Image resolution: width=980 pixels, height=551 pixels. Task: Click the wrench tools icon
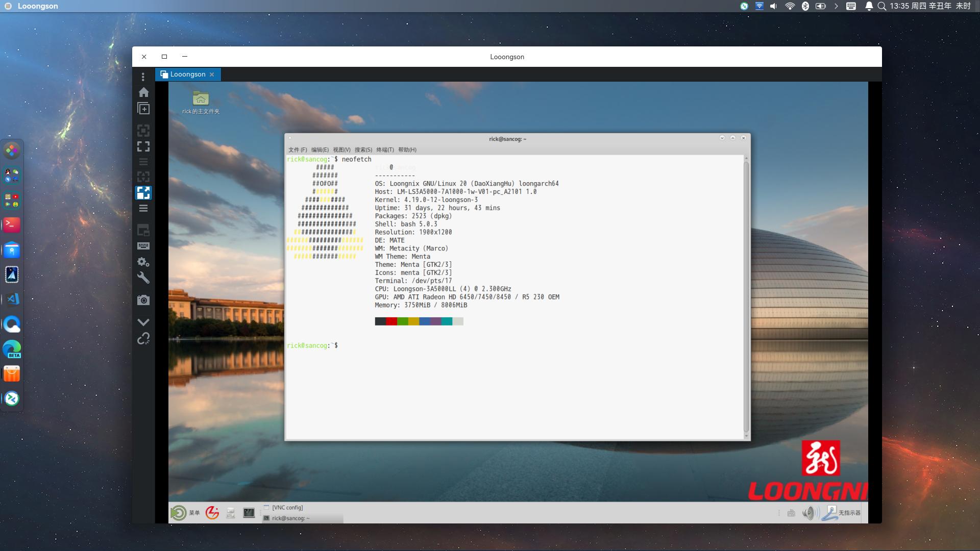tap(143, 278)
